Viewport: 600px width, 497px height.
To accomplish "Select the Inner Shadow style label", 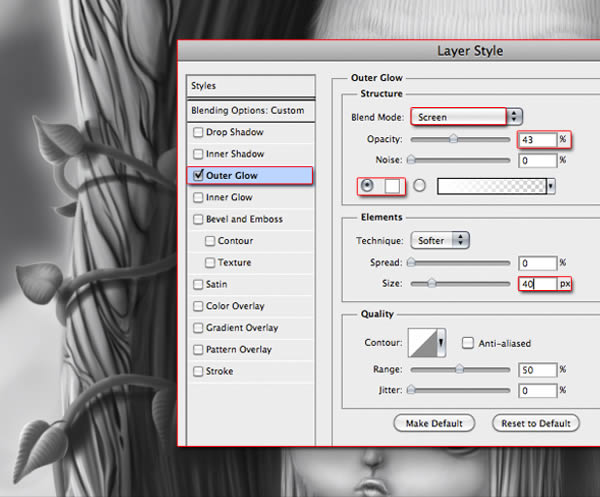I will [x=235, y=154].
